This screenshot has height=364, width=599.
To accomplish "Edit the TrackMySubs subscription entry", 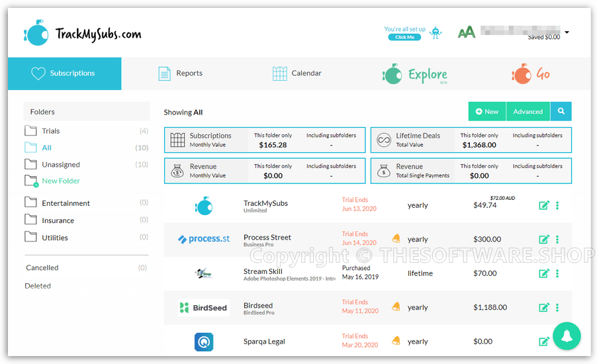I will coord(544,205).
